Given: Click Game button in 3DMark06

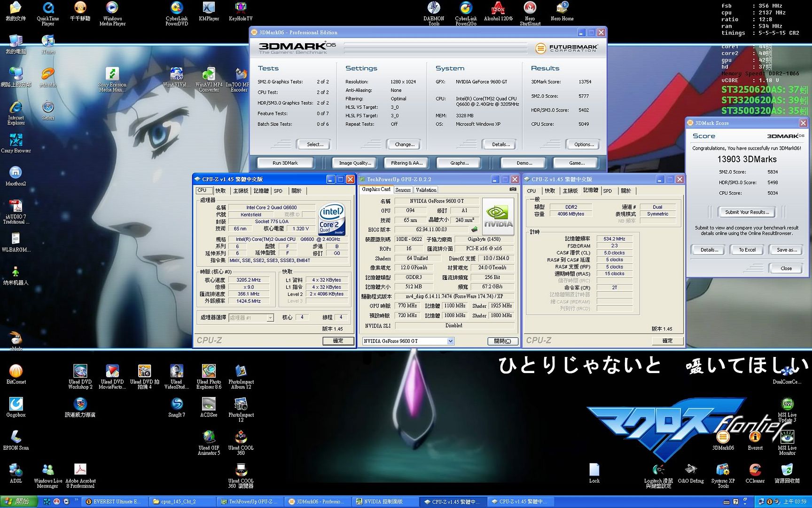Looking at the screenshot, I should (x=577, y=163).
